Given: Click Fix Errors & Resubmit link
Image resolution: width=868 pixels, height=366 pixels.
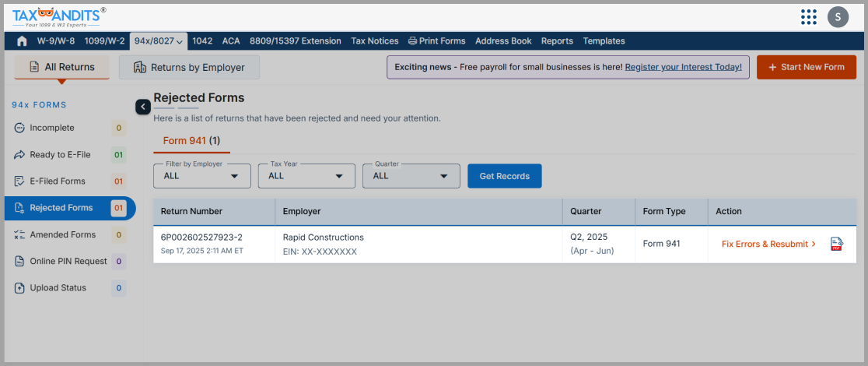Looking at the screenshot, I should tap(769, 244).
